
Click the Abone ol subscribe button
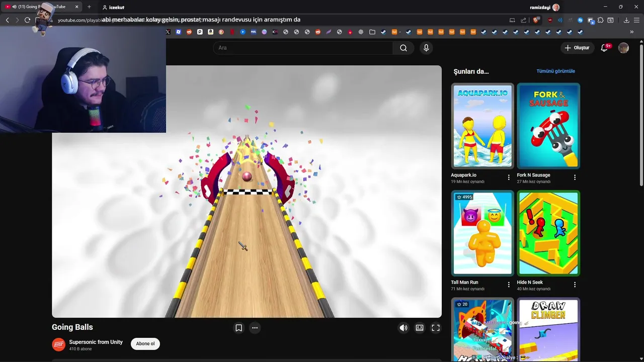coord(145,343)
